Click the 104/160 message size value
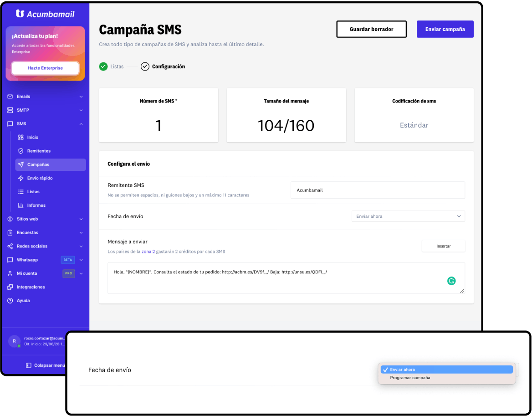 (x=286, y=126)
